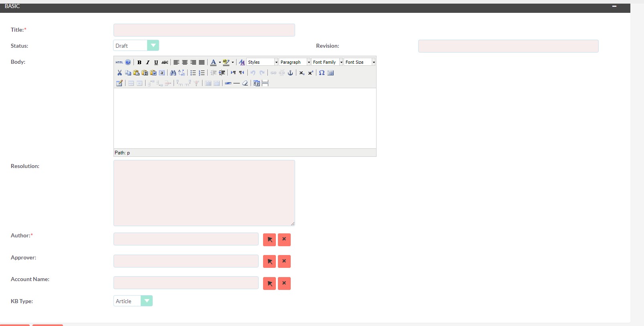This screenshot has height=326, width=644.
Task: Open Find and Replace icon
Action: click(x=182, y=73)
